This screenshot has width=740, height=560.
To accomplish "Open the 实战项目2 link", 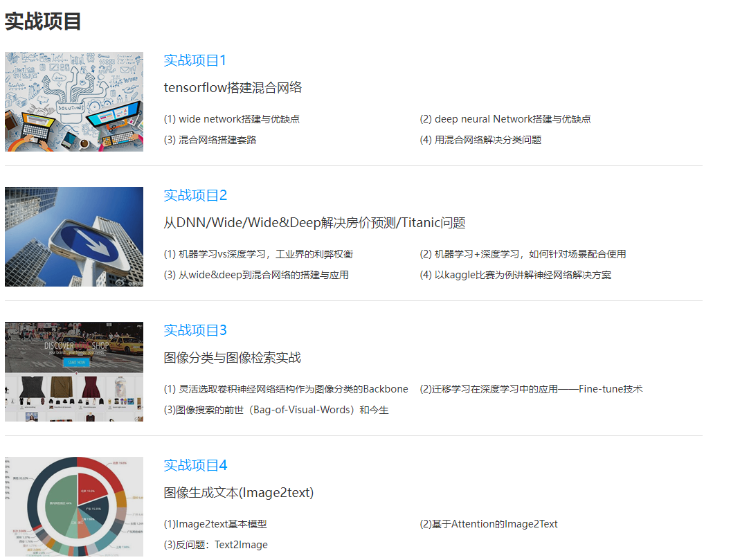I will [195, 195].
